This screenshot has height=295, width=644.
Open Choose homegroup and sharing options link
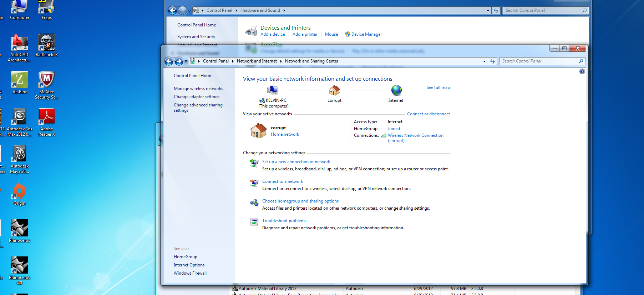click(300, 201)
